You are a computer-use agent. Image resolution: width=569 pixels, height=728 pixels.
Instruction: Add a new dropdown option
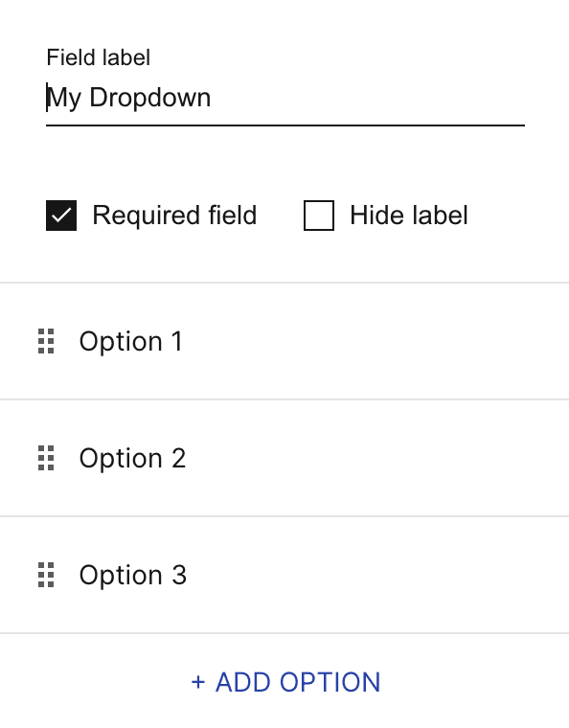coord(285,682)
